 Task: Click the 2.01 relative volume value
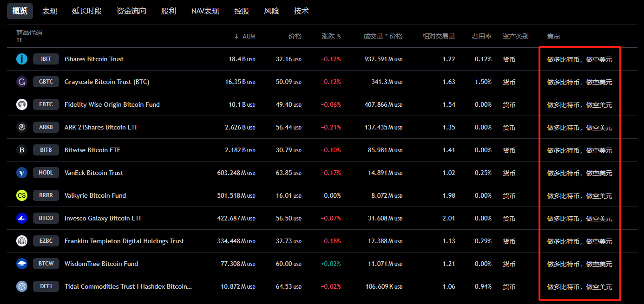(449, 218)
